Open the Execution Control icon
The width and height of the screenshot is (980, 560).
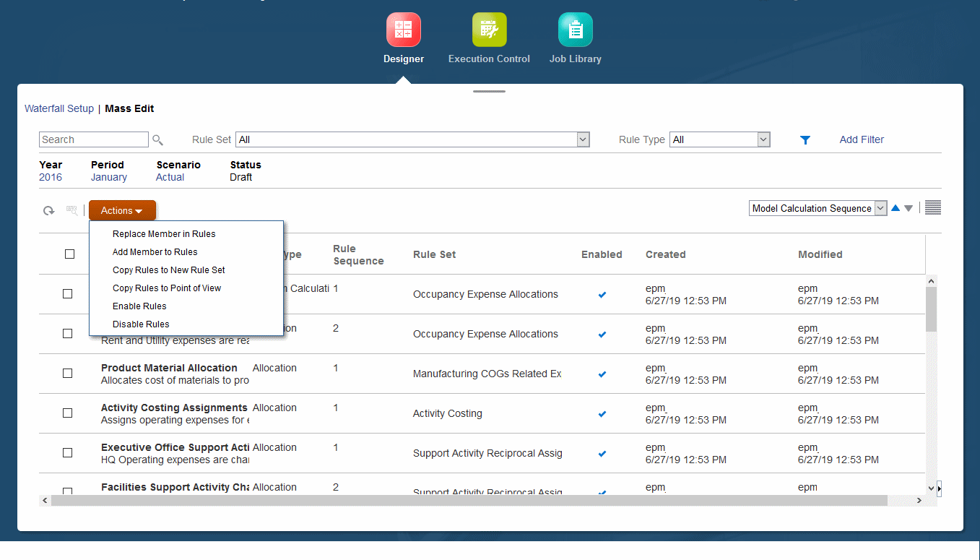490,30
